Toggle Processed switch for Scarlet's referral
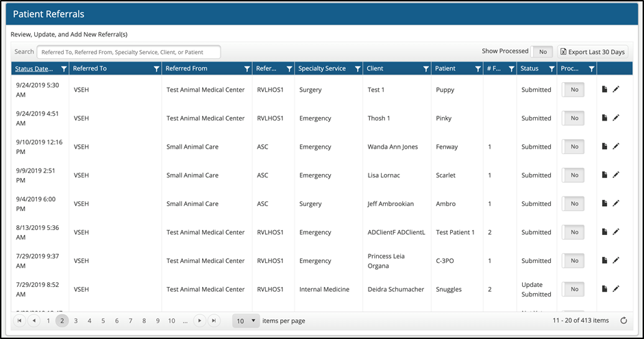 [573, 175]
